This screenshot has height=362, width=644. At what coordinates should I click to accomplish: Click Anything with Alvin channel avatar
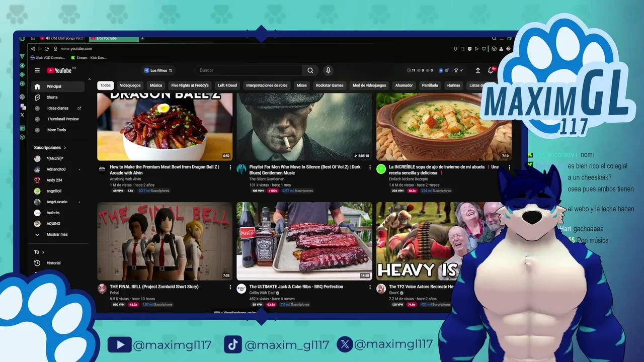click(x=102, y=169)
